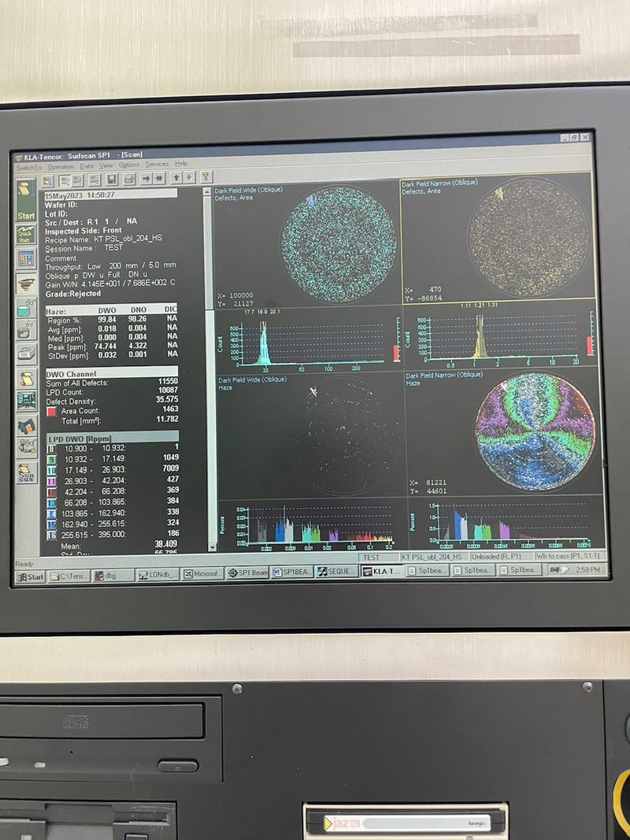Switch to the C:\Tens... taskbar window
The height and width of the screenshot is (840, 630).
[x=69, y=576]
